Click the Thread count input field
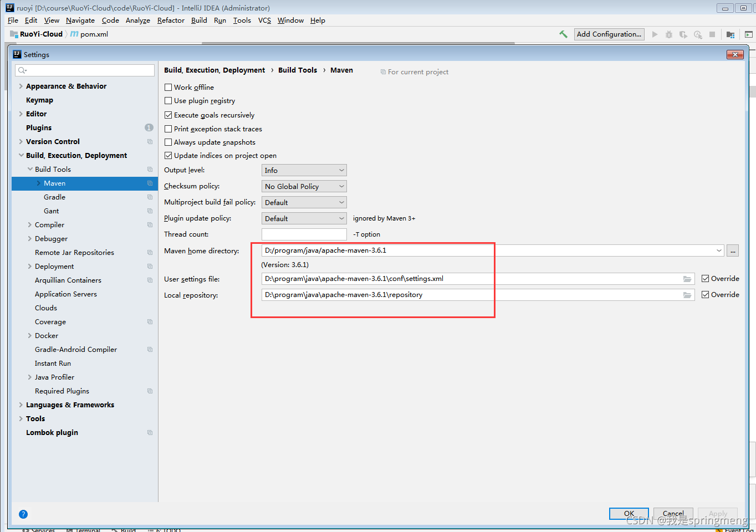 point(304,234)
